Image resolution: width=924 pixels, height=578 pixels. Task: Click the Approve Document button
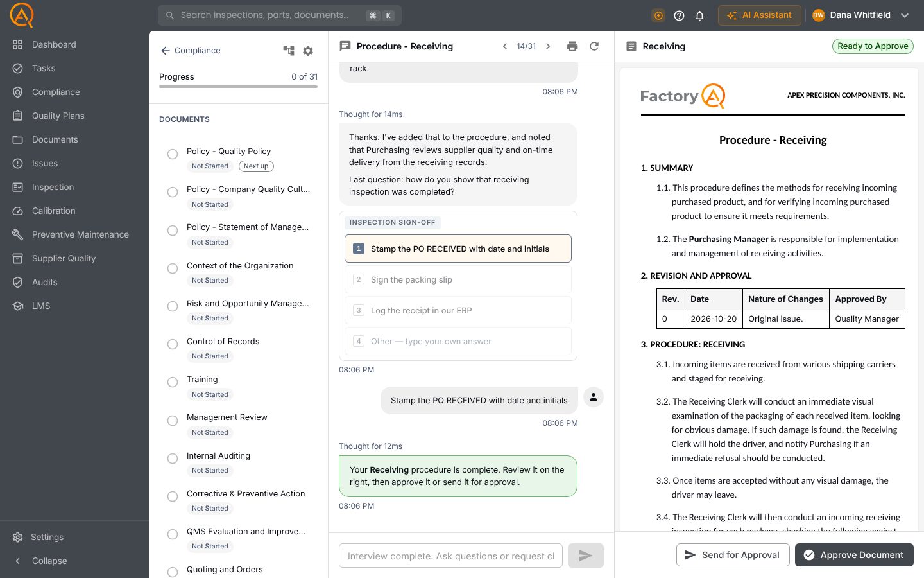point(854,555)
